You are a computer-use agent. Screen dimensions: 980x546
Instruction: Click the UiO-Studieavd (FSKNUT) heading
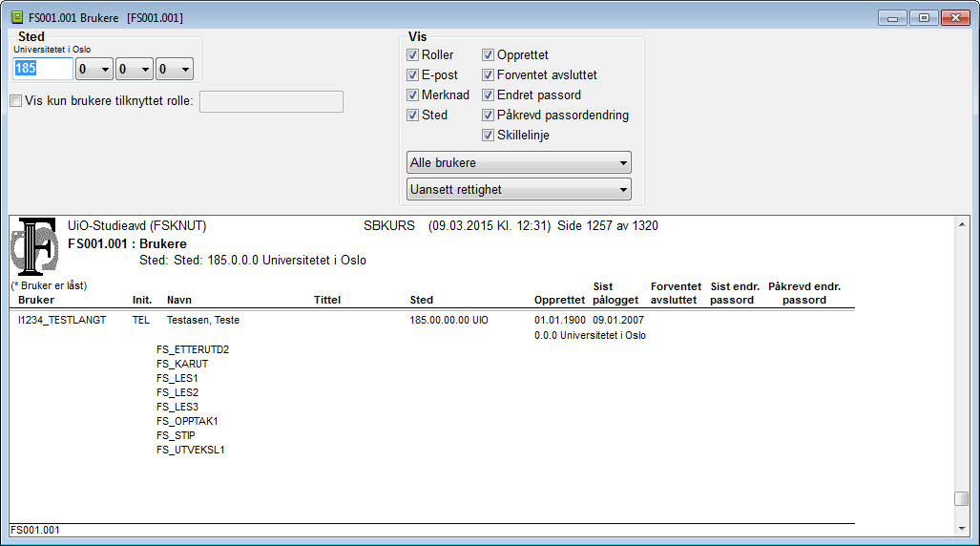[136, 226]
